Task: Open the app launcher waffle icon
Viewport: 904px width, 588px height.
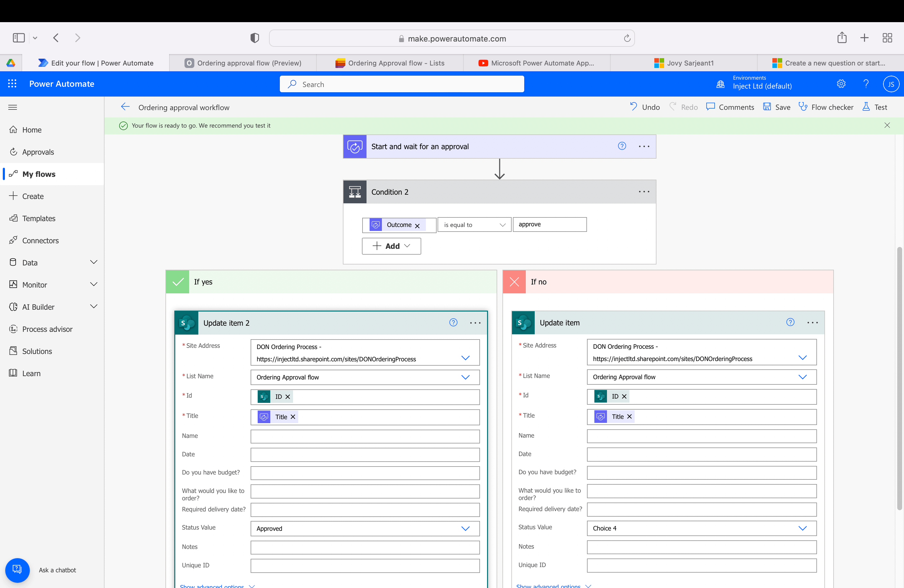Action: point(12,84)
